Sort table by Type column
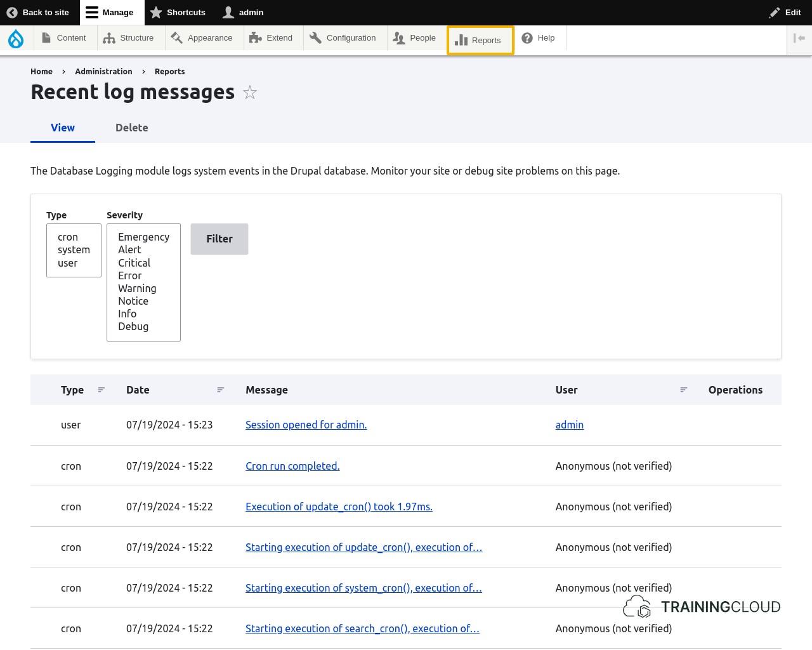The width and height of the screenshot is (812, 650). [82, 390]
